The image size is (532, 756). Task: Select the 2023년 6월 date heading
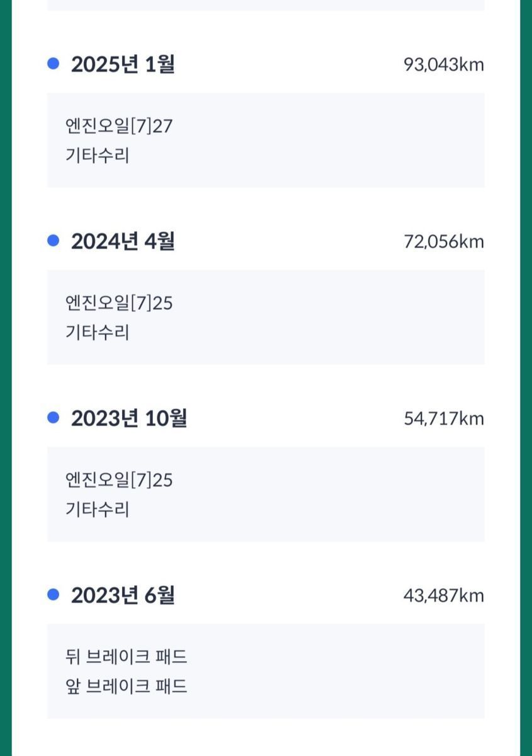(123, 595)
